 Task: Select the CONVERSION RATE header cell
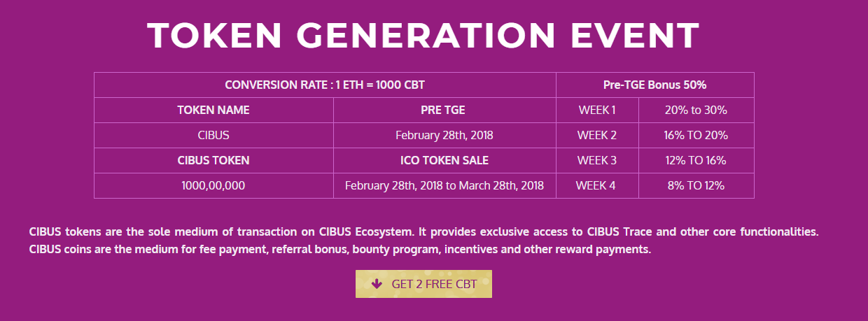pos(325,85)
